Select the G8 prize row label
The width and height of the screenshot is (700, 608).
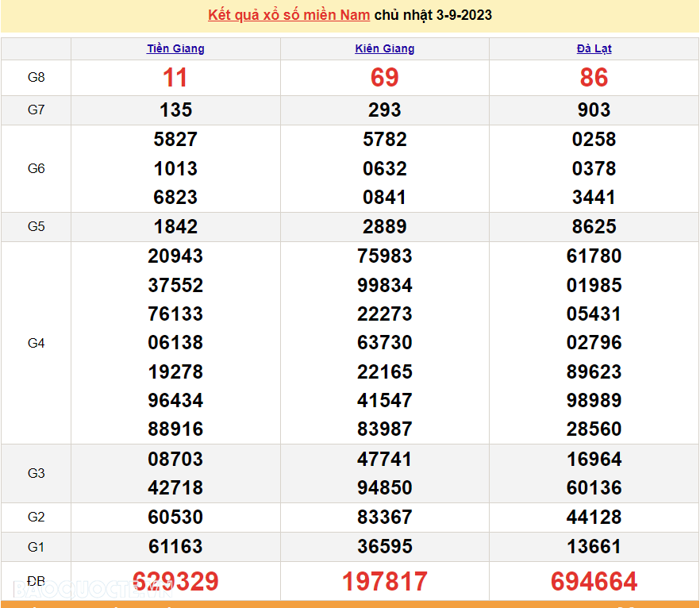point(37,78)
